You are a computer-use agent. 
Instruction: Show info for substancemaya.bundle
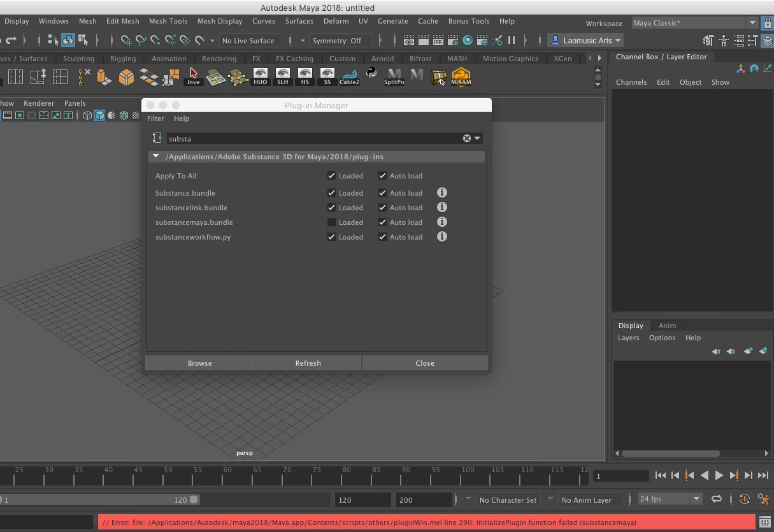click(x=442, y=222)
